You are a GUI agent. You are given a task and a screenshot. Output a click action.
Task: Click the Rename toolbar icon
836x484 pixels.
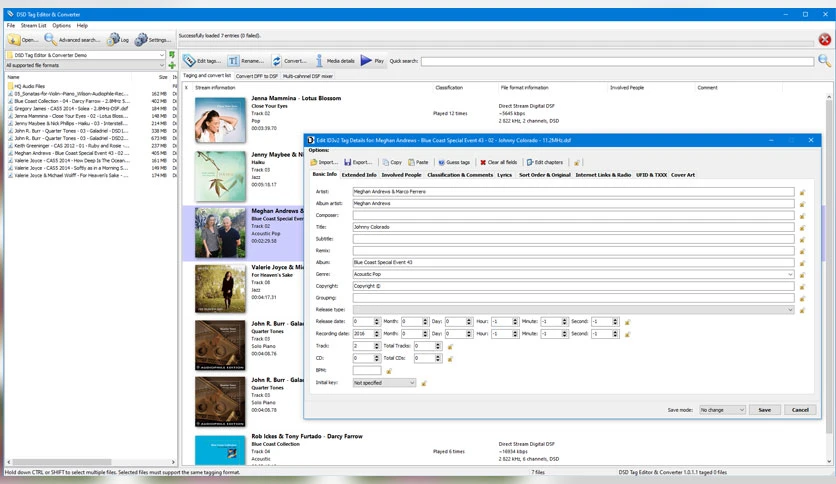(246, 61)
